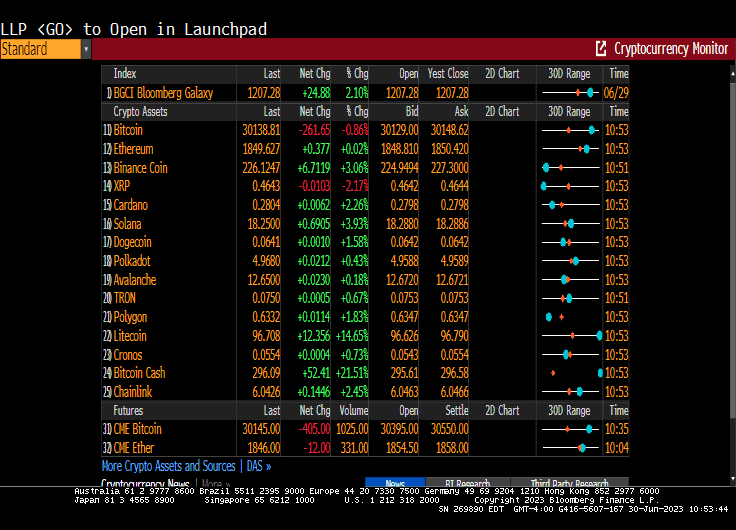This screenshot has height=530, width=736.
Task: Select the CME Bitcoin futures row
Action: point(137,429)
